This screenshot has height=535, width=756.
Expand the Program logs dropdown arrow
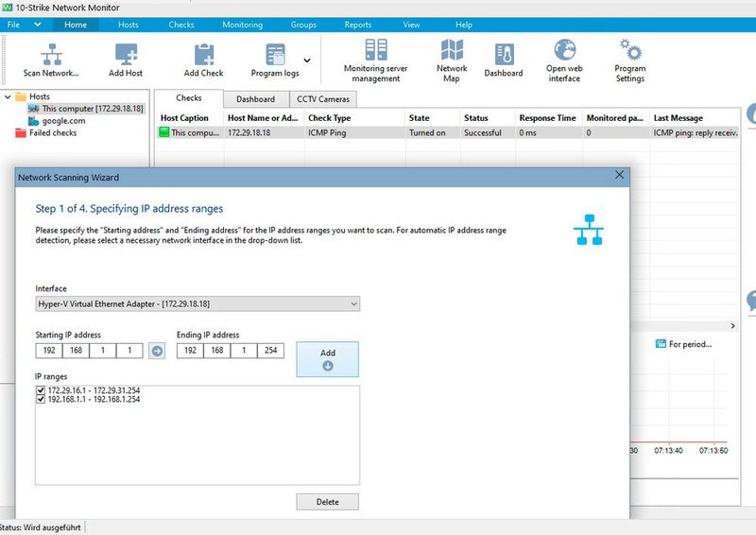(307, 60)
